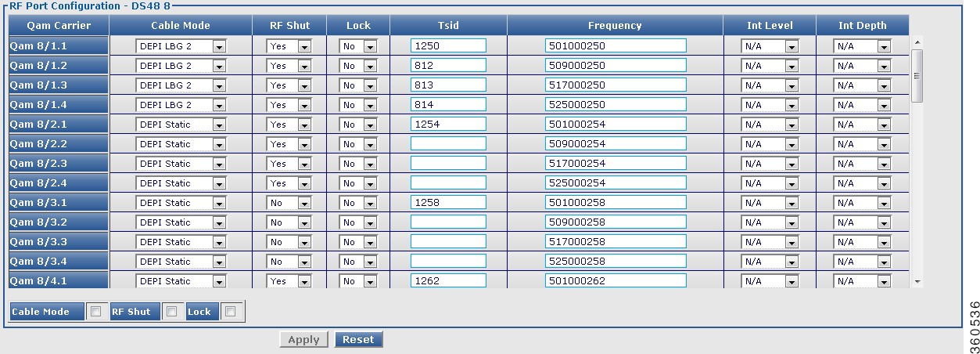
Task: Click the RF Shut column header
Action: 289,26
